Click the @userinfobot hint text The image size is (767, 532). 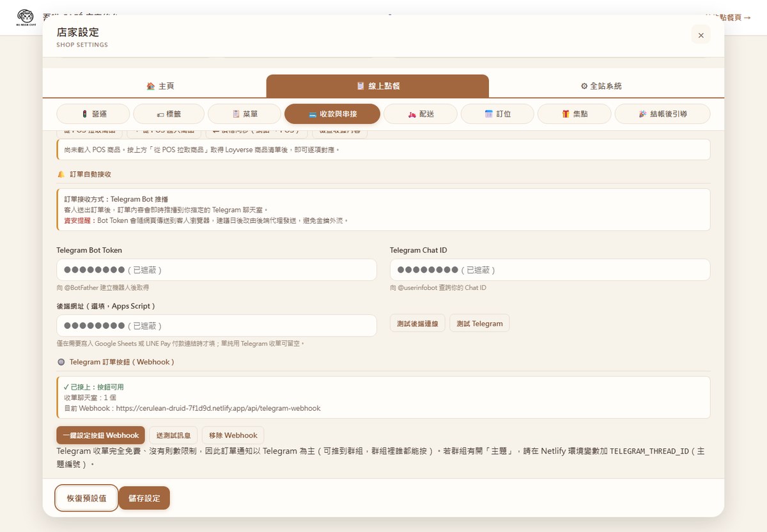[438, 288]
